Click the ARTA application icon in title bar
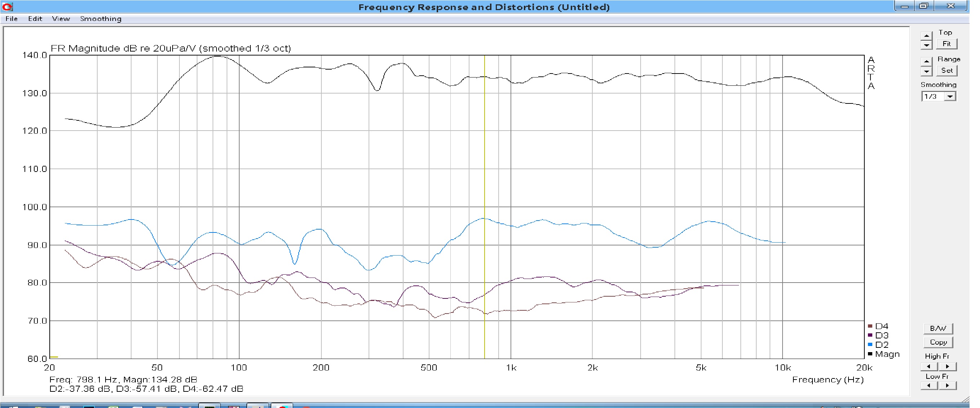Image resolution: width=980 pixels, height=408 pixels. tap(7, 6)
